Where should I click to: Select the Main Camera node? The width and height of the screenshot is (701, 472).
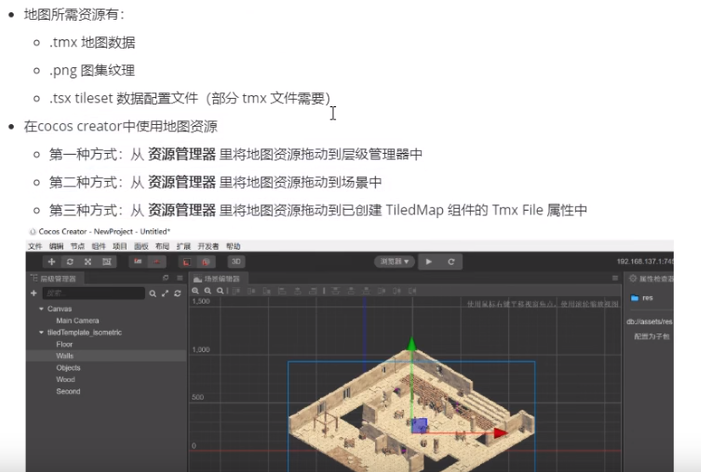coord(77,320)
